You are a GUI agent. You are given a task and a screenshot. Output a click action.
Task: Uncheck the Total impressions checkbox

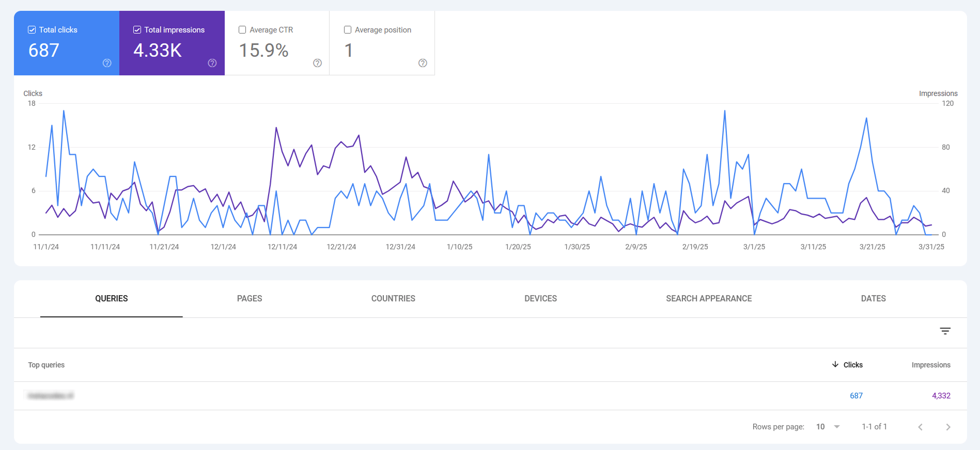(x=137, y=30)
